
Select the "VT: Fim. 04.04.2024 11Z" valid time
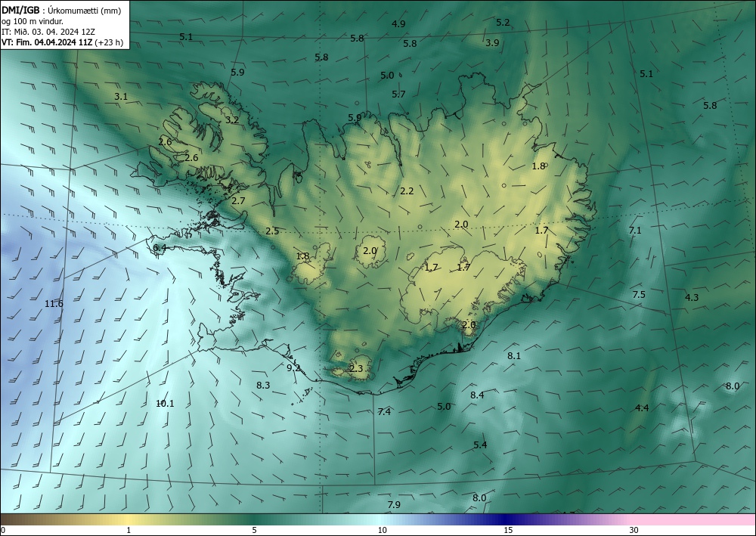click(47, 42)
